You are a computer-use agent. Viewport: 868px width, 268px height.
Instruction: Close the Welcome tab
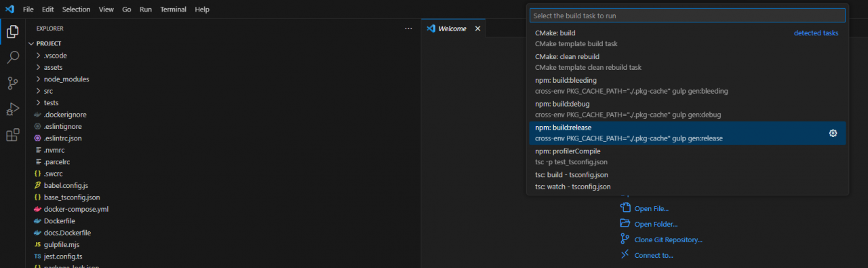[477, 28]
